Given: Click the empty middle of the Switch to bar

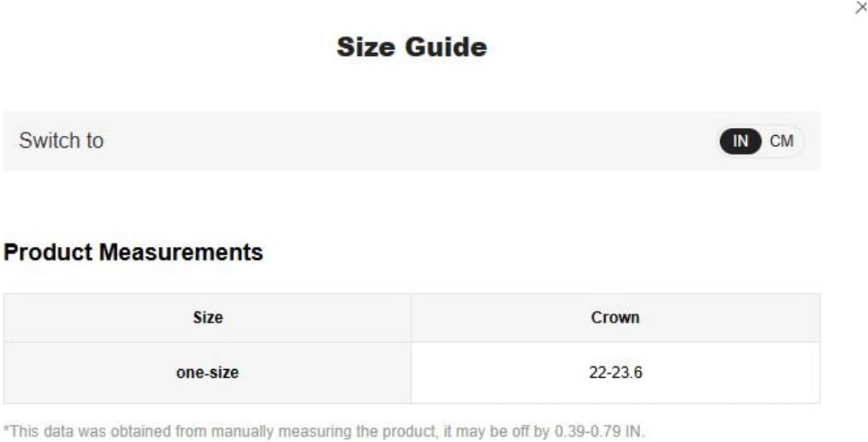Looking at the screenshot, I should [x=410, y=141].
